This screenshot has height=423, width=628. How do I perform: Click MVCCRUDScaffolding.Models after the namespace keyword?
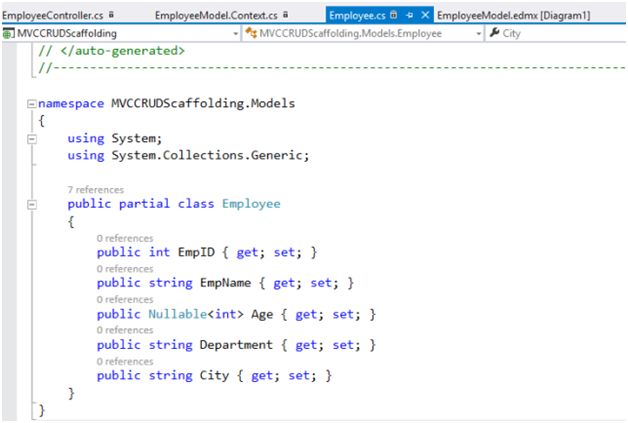[x=203, y=103]
